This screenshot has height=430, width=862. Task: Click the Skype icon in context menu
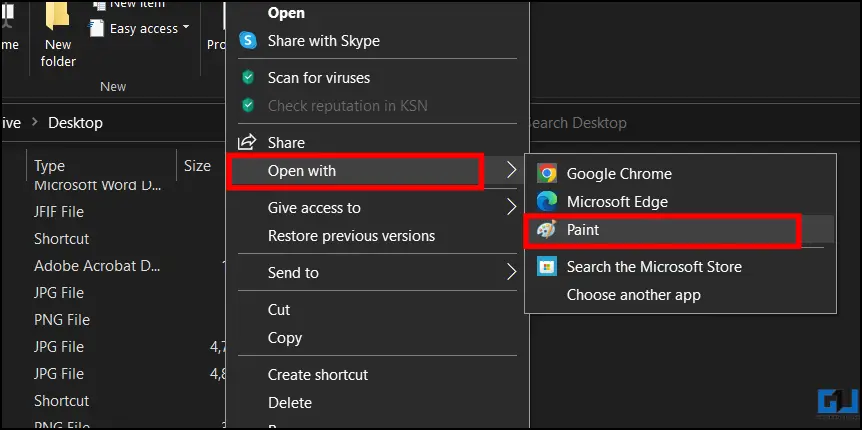(x=248, y=41)
